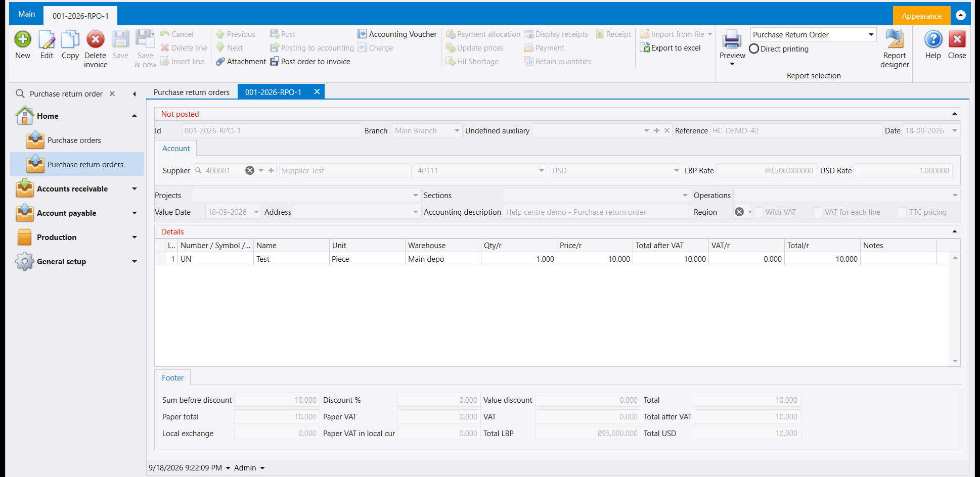980x477 pixels.
Task: Expand the Accounts receivable section
Action: point(135,188)
